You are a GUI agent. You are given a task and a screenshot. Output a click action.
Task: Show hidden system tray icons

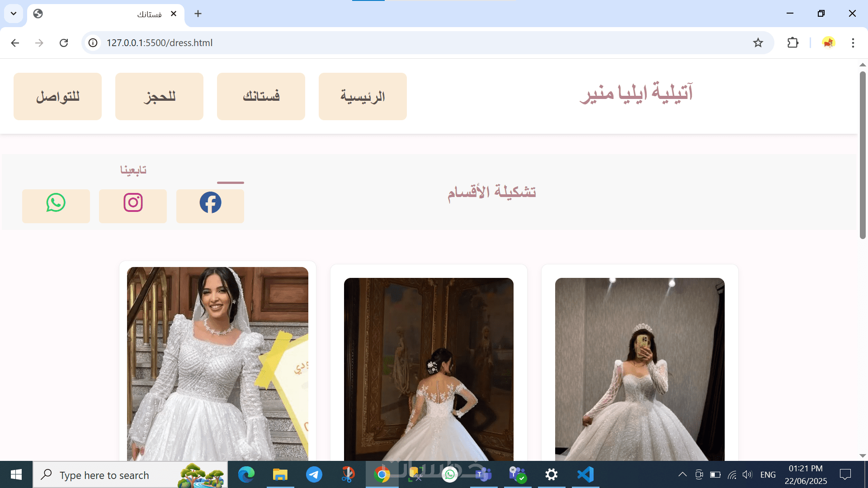click(x=683, y=474)
